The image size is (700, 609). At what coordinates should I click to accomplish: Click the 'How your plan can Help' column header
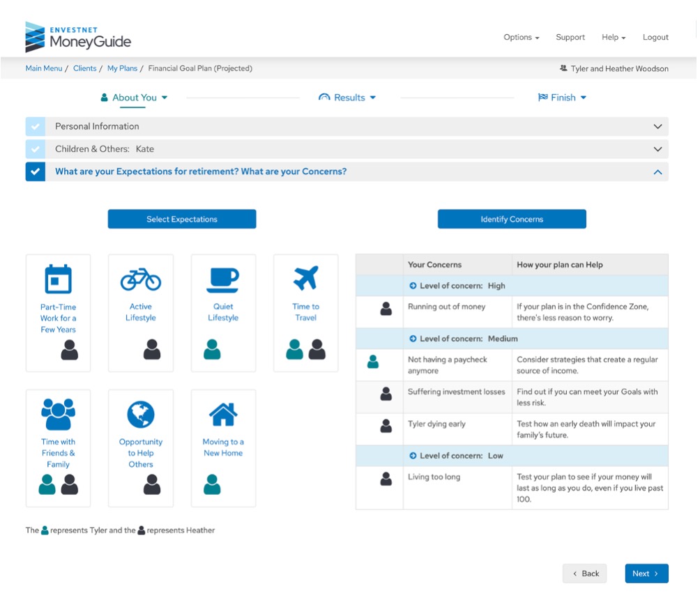pos(559,265)
